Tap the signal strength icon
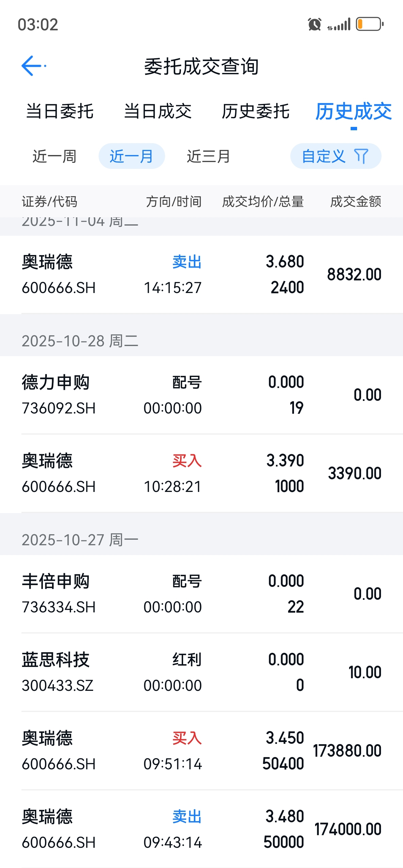The height and width of the screenshot is (868, 403). pos(339,24)
